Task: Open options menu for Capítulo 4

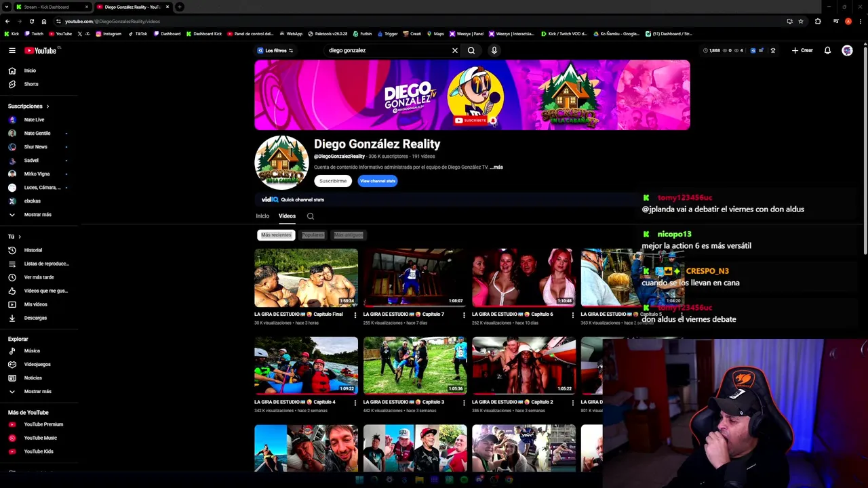Action: [355, 403]
